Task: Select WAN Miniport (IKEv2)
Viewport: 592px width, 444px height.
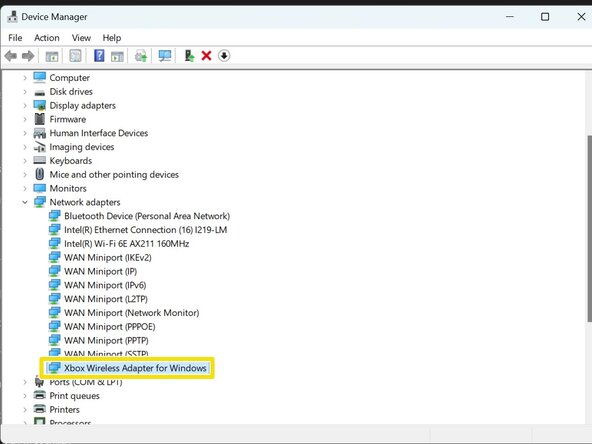Action: [x=108, y=257]
